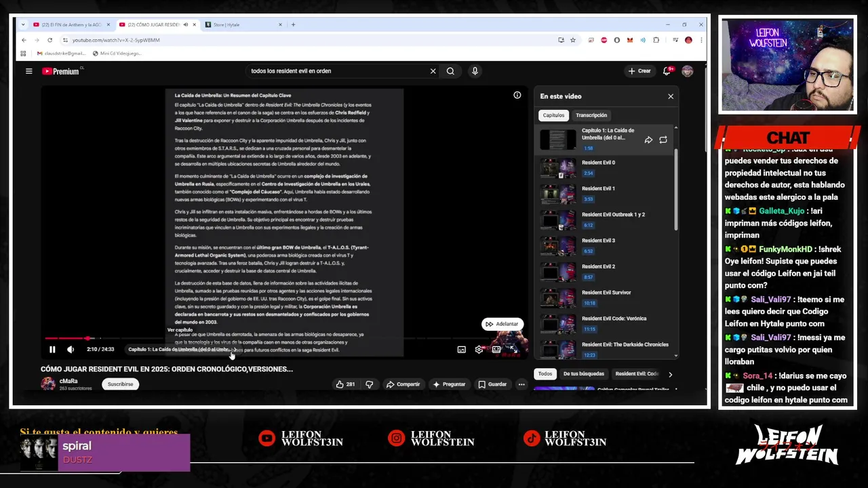Image resolution: width=868 pixels, height=488 pixels.
Task: Open the Chrome three-dot menu
Action: [701, 40]
